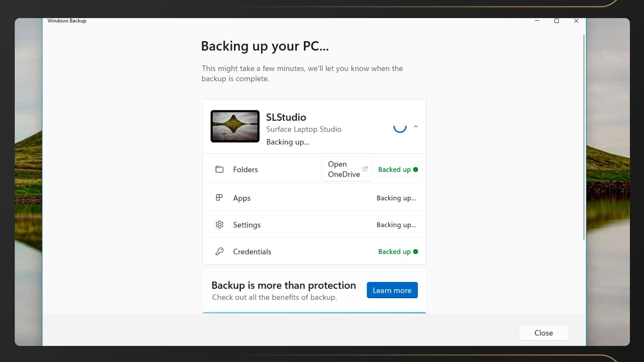Click the blue backup progress spinner
The width and height of the screenshot is (644, 362).
point(400,127)
